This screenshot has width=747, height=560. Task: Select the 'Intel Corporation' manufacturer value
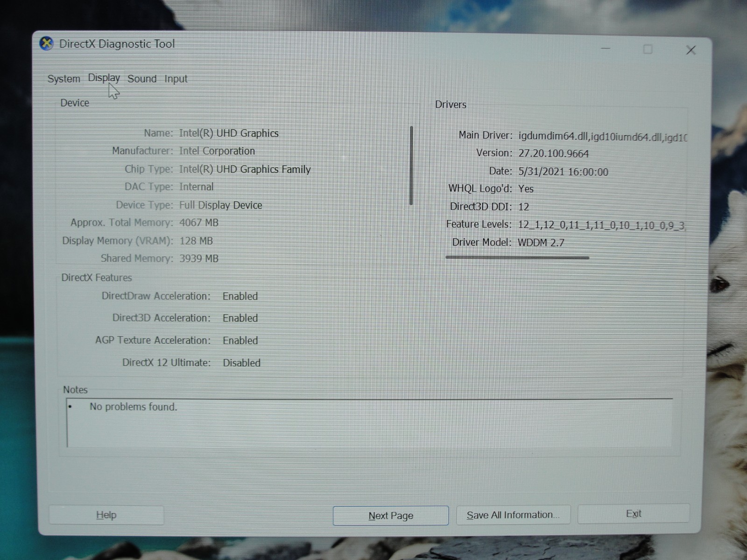click(x=217, y=151)
